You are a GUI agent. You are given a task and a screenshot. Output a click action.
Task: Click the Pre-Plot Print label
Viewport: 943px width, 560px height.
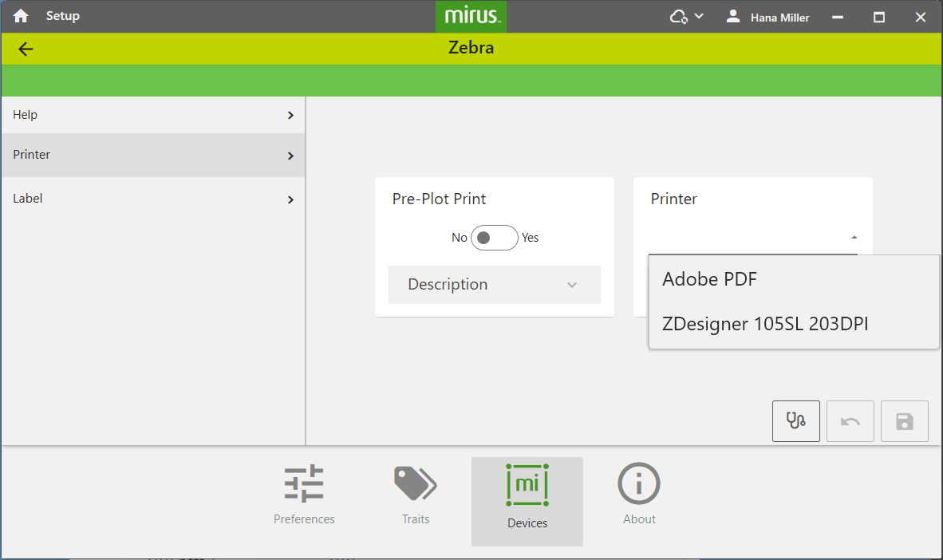[439, 199]
